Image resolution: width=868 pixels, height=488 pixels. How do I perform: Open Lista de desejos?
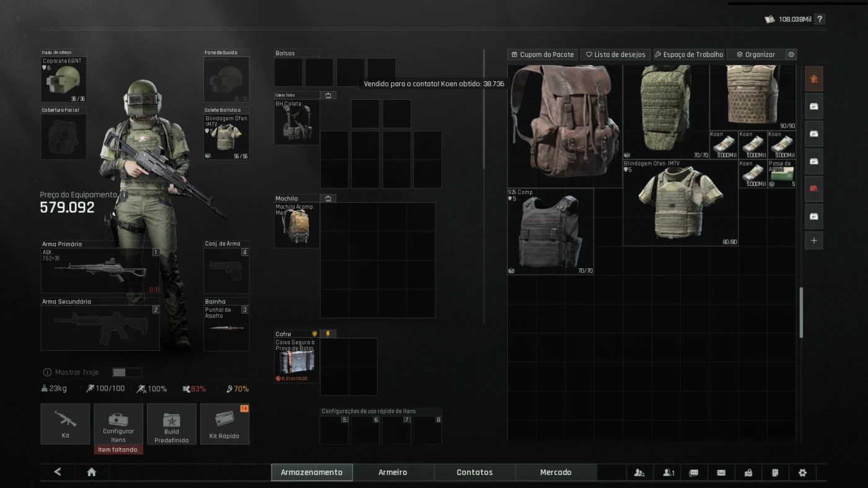tap(616, 55)
